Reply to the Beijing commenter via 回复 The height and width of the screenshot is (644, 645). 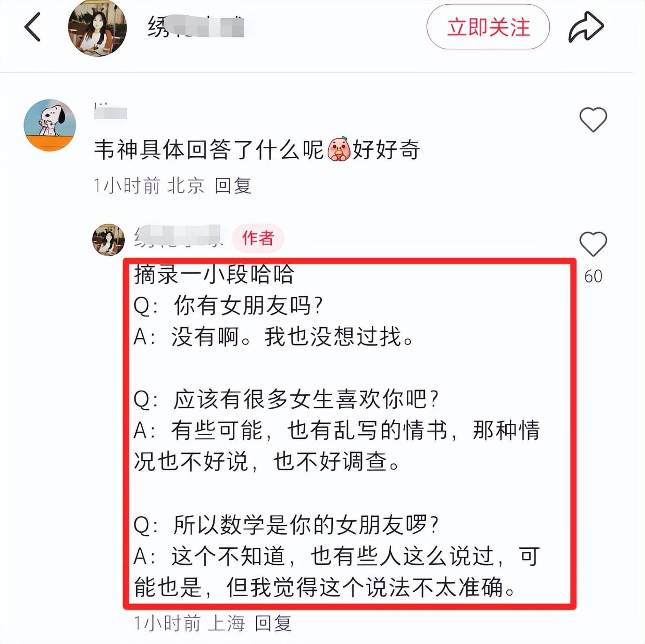tap(233, 186)
